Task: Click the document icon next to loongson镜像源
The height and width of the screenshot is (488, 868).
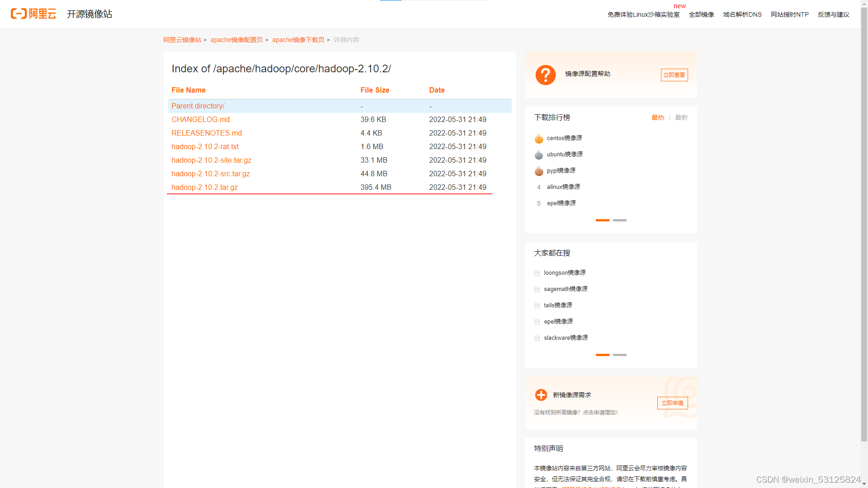Action: point(537,273)
